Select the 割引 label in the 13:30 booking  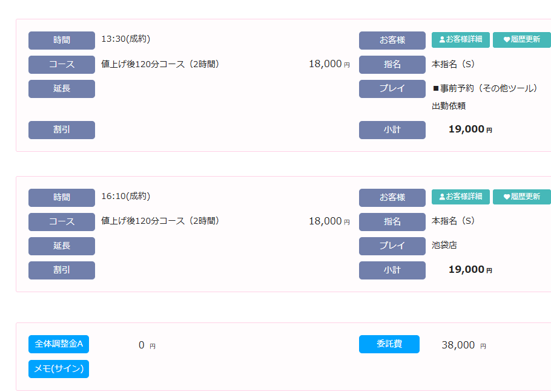tap(62, 130)
